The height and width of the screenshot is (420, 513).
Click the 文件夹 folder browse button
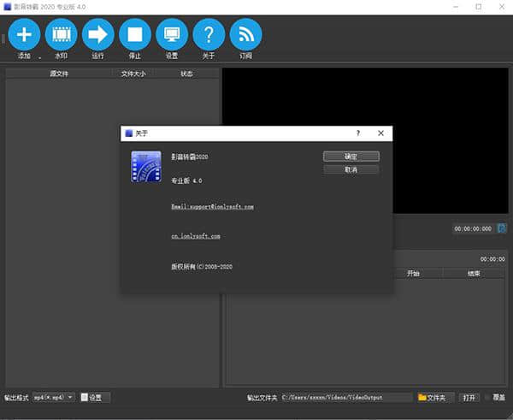[x=434, y=398]
